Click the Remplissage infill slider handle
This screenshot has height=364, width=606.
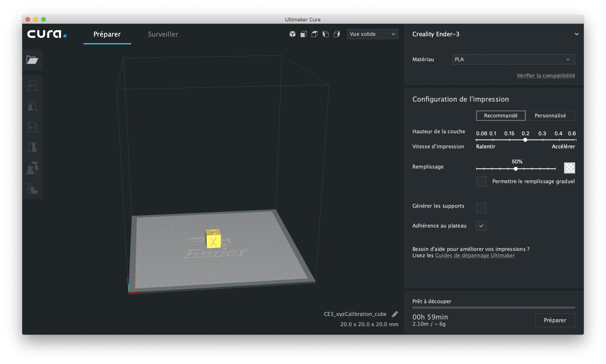click(x=516, y=169)
